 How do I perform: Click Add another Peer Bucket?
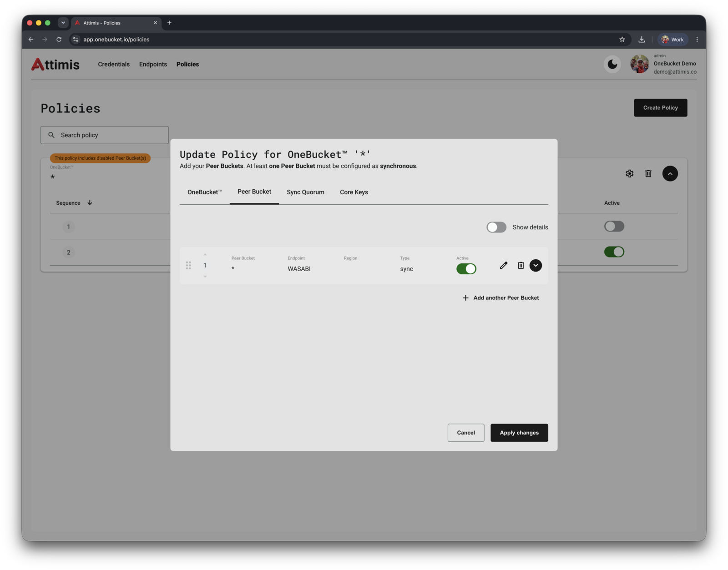pos(500,298)
